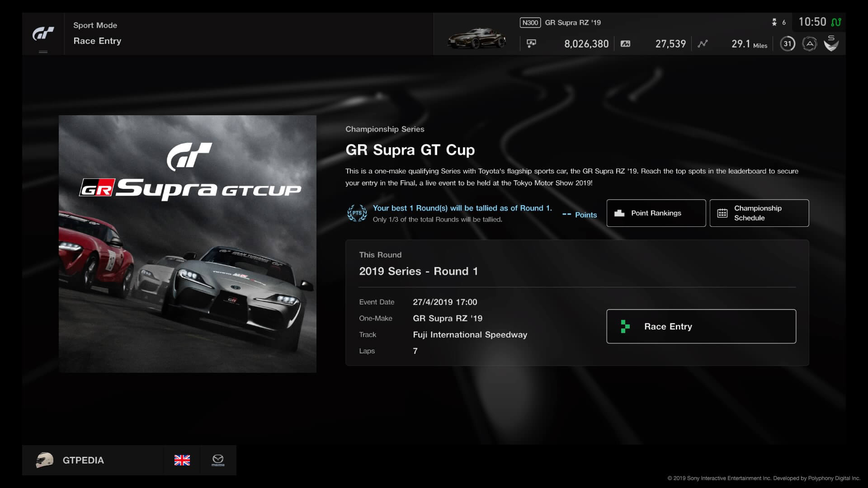Click the N300 class badge
The height and width of the screenshot is (488, 868).
(x=530, y=23)
